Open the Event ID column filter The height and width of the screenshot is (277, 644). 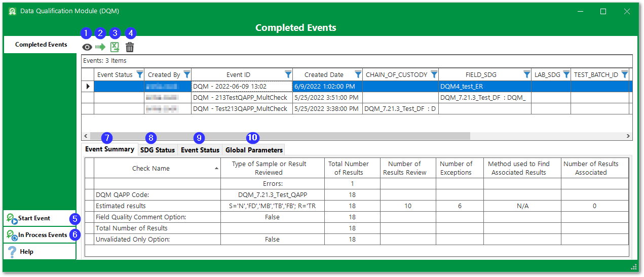point(288,74)
